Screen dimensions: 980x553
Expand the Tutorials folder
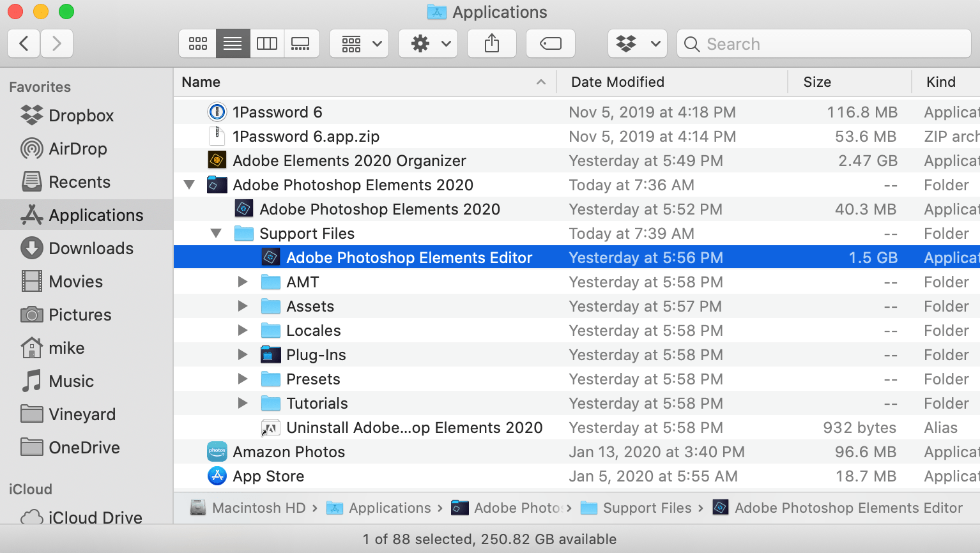point(243,403)
